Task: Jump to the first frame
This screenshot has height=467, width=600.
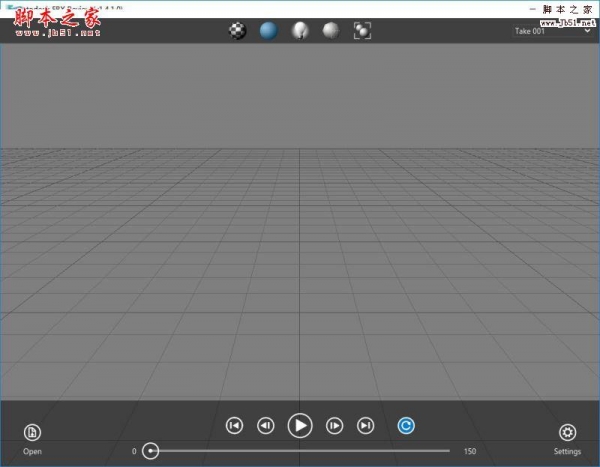Action: [x=234, y=425]
